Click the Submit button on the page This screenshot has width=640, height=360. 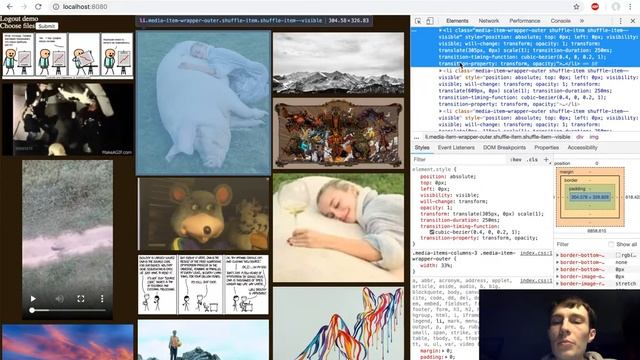[x=47, y=26]
